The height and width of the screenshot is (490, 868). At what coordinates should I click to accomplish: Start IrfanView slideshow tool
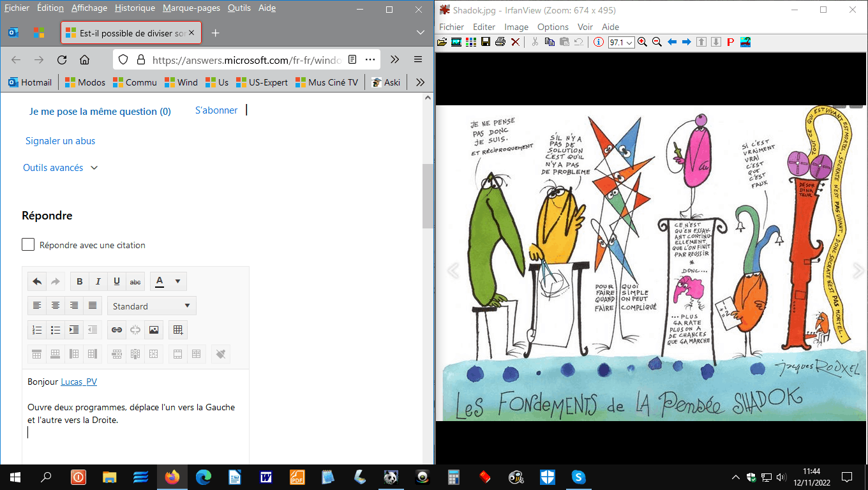[x=456, y=42]
